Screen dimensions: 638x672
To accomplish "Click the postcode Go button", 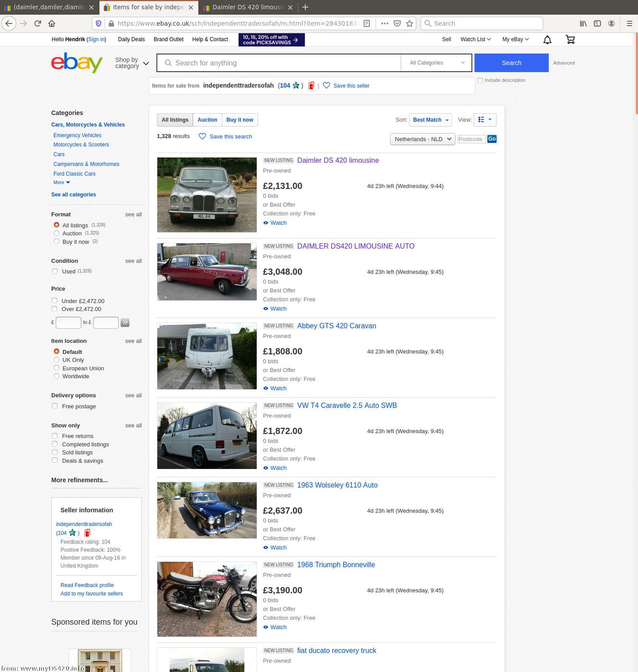I will (x=492, y=139).
